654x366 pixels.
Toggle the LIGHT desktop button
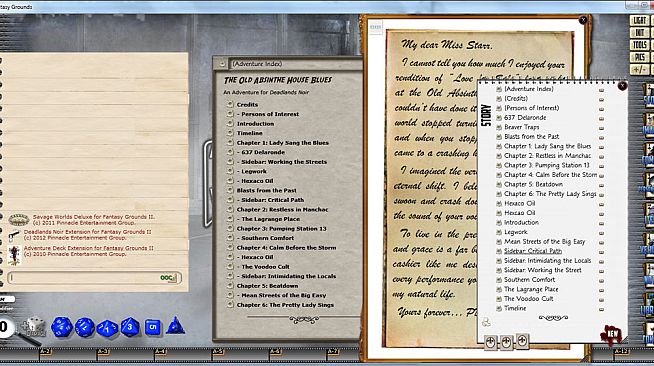(639, 20)
